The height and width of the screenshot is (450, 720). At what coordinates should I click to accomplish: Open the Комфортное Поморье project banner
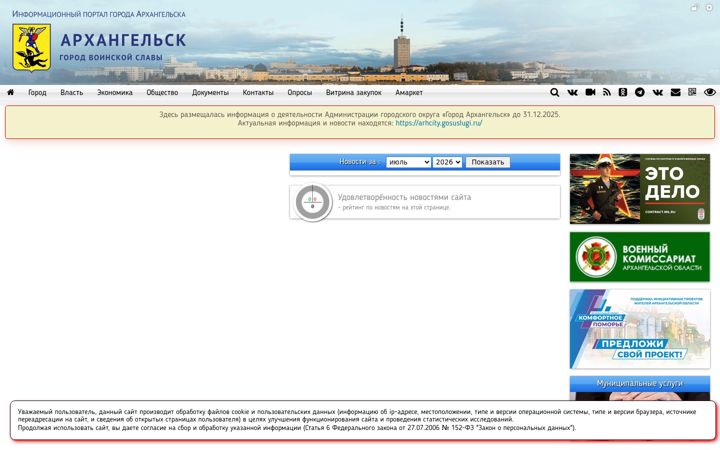point(640,329)
